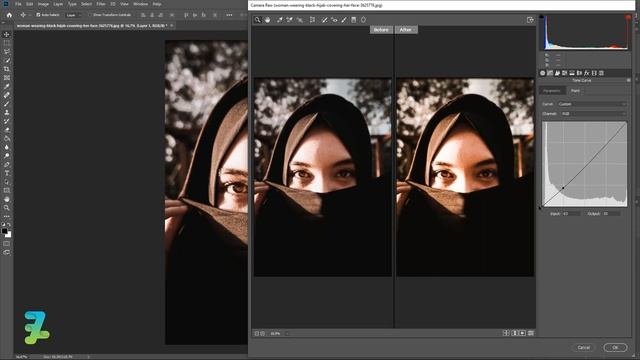Open the File menu
The height and width of the screenshot is (360, 640).
[18, 4]
